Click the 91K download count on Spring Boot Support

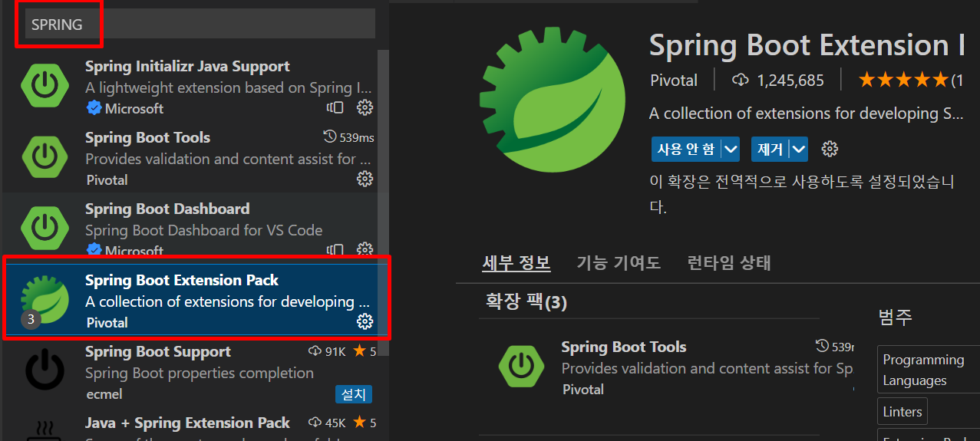(328, 351)
